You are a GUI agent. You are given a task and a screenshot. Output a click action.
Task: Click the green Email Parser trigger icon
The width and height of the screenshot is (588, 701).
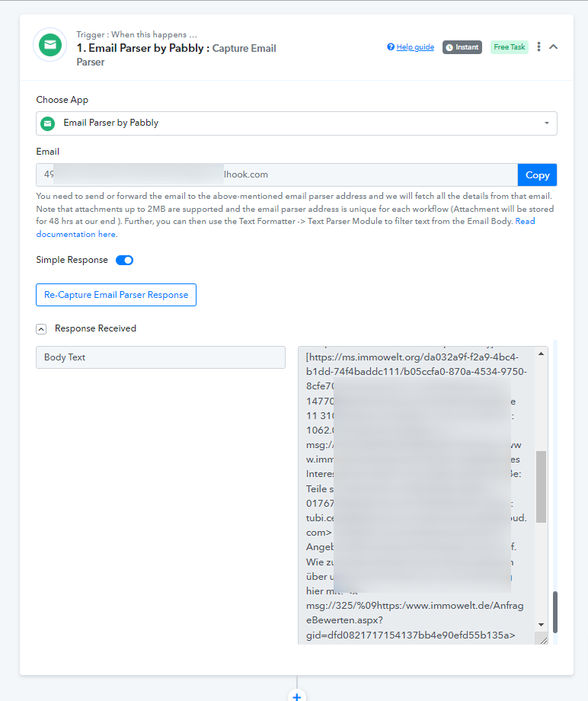click(50, 45)
